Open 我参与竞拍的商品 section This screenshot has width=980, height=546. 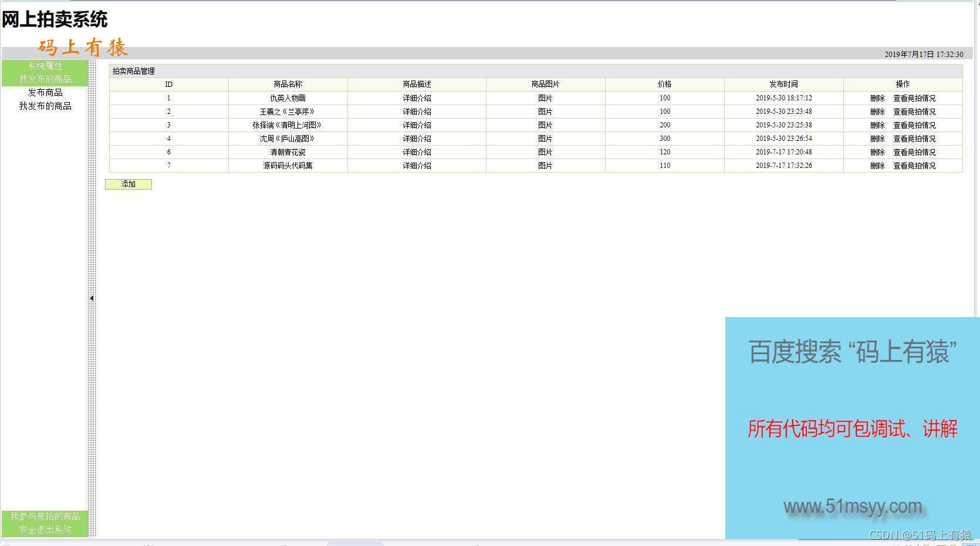[x=45, y=517]
